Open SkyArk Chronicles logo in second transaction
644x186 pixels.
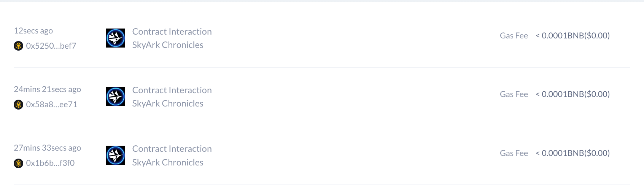pyautogui.click(x=116, y=97)
